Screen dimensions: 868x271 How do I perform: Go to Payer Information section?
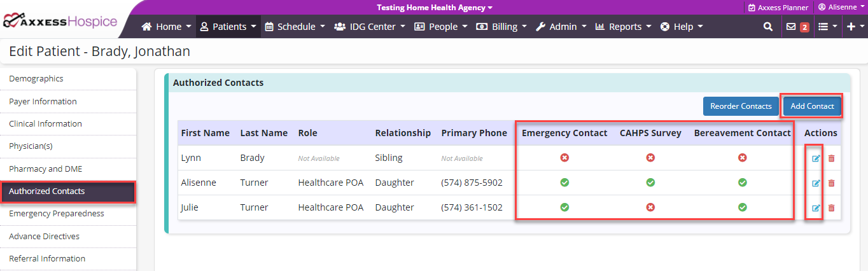click(x=43, y=101)
